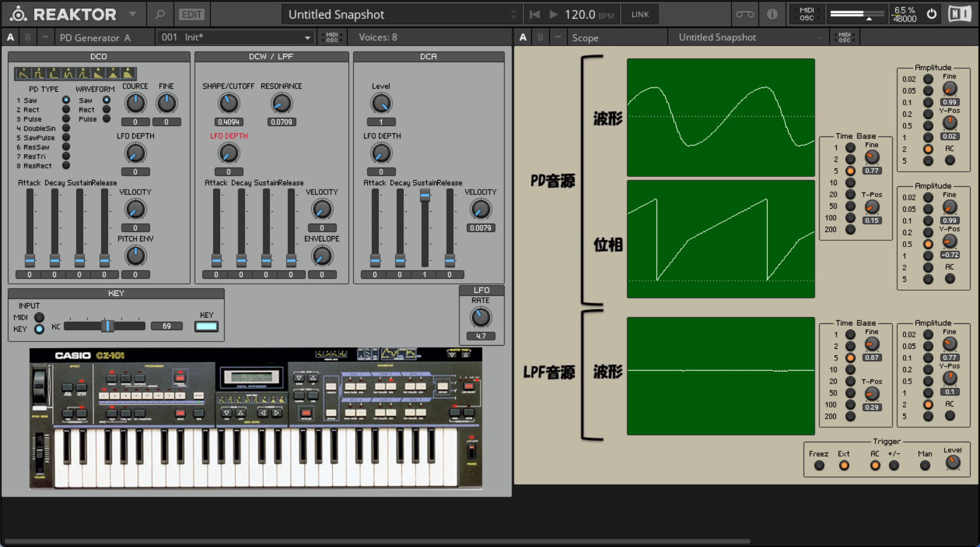The height and width of the screenshot is (547, 980).
Task: Click the PITCH ENV knob
Action: [135, 256]
